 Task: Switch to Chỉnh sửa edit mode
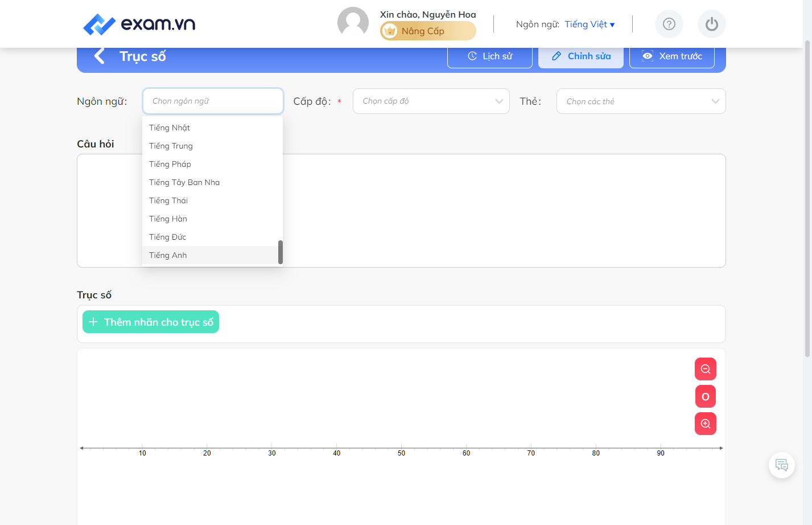pos(581,56)
